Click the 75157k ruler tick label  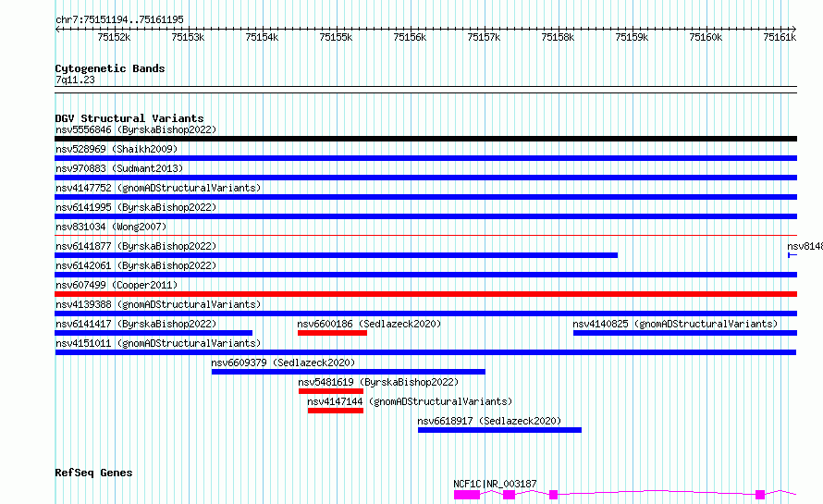(484, 37)
